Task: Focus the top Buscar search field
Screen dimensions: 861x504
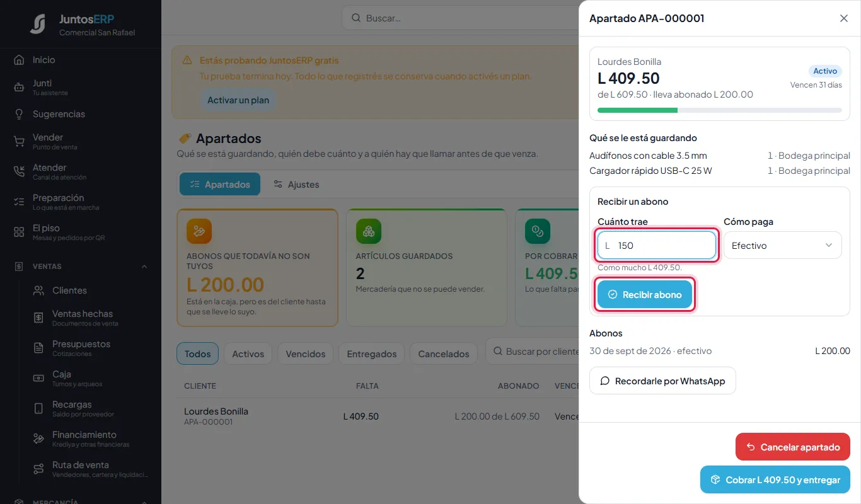Action: click(x=460, y=18)
